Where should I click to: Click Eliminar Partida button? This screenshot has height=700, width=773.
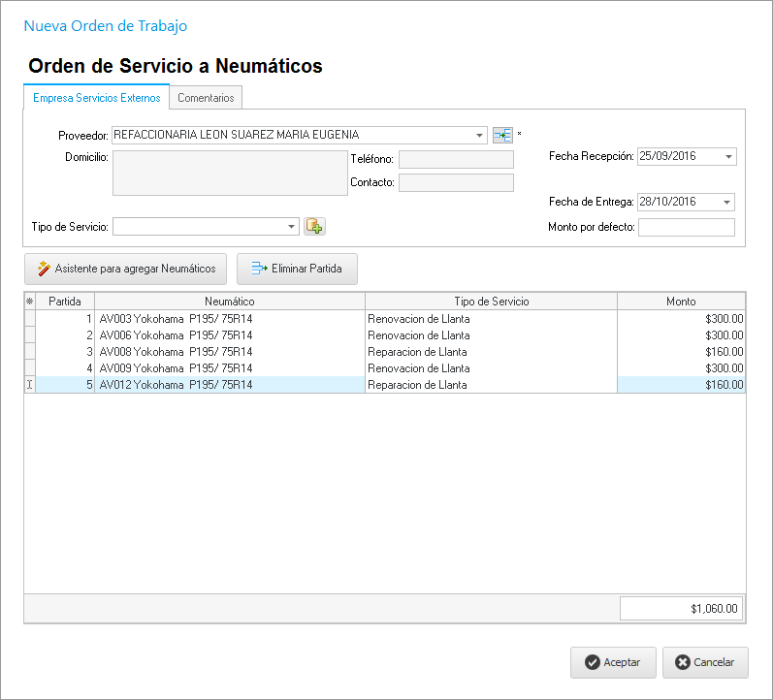point(297,269)
